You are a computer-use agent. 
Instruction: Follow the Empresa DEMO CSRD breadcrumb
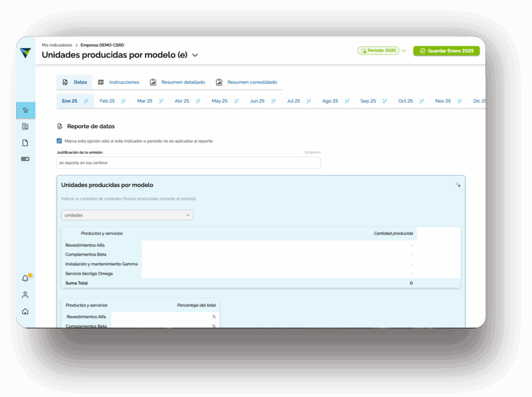coord(102,45)
